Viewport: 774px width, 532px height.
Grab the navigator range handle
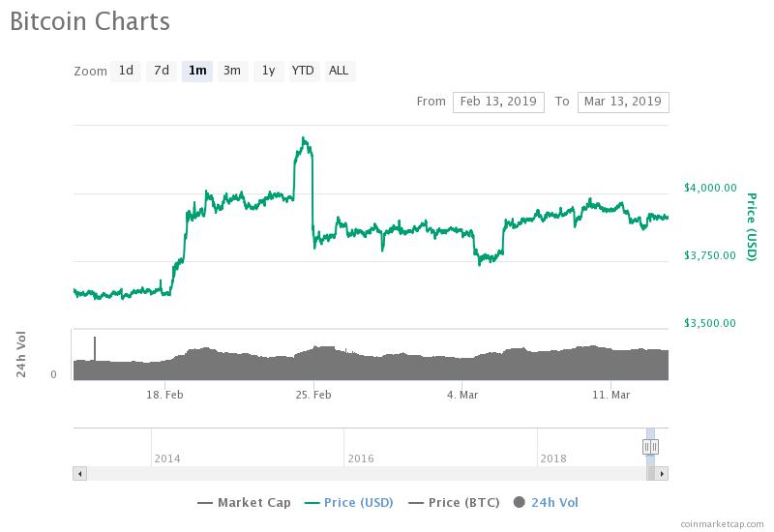click(650, 446)
